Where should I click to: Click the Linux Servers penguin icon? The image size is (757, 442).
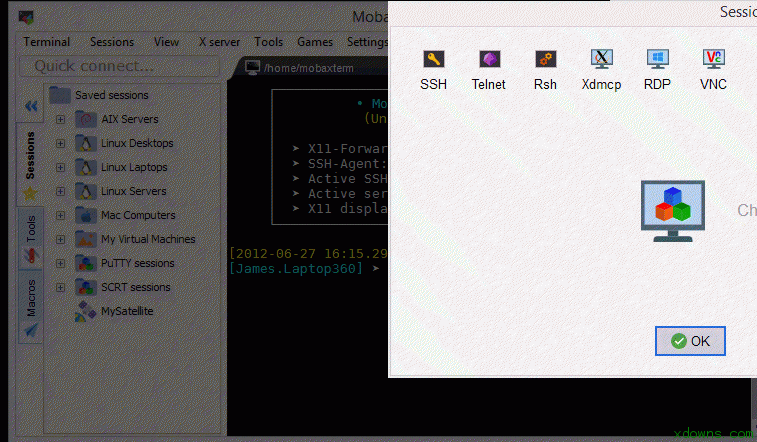[86, 191]
